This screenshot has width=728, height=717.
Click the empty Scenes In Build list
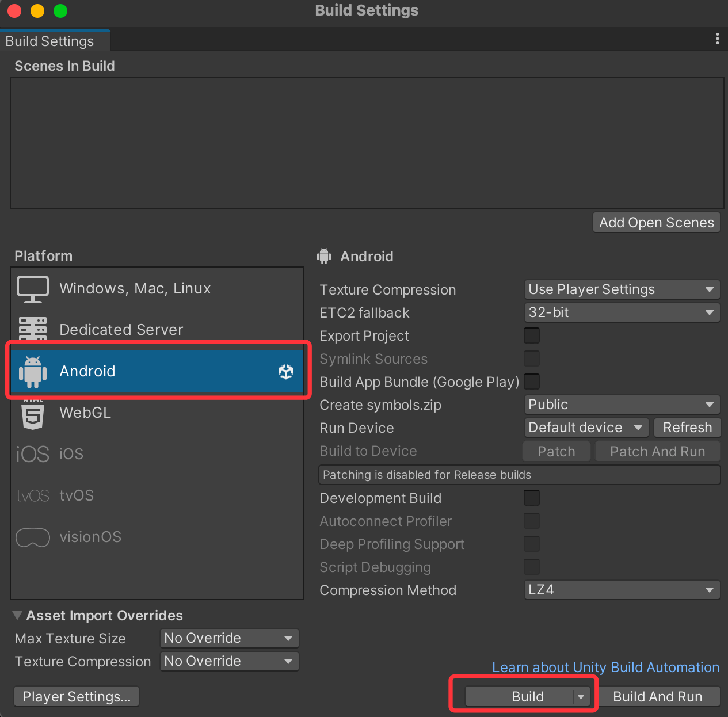tap(367, 143)
